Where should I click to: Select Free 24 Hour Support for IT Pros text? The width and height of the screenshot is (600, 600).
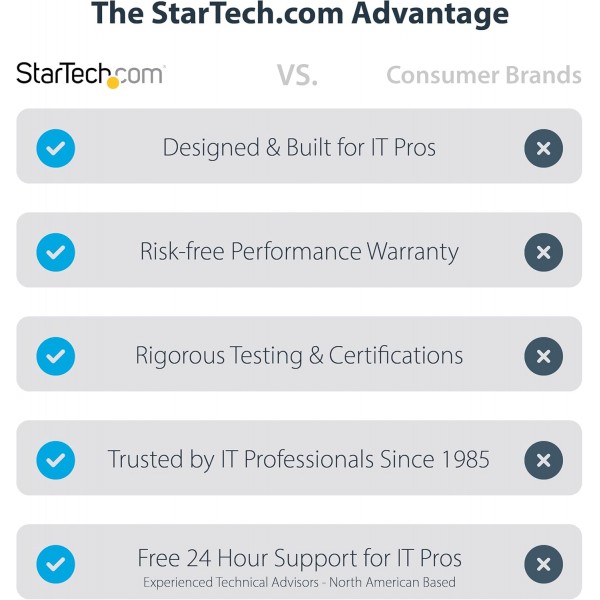click(x=300, y=558)
